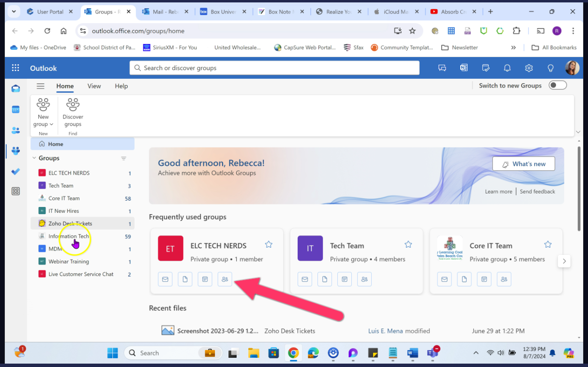Open the account profile picture
Screen dimensions: 588x367
(x=572, y=68)
